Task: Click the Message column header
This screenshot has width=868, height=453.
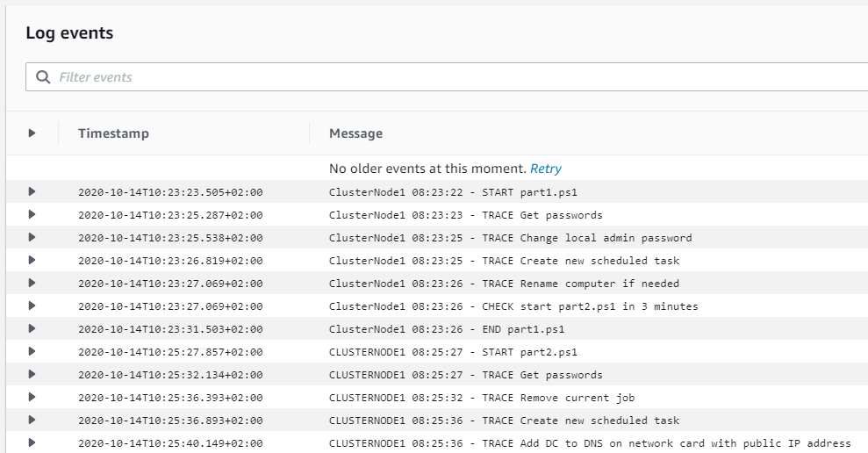Action: pyautogui.click(x=355, y=133)
